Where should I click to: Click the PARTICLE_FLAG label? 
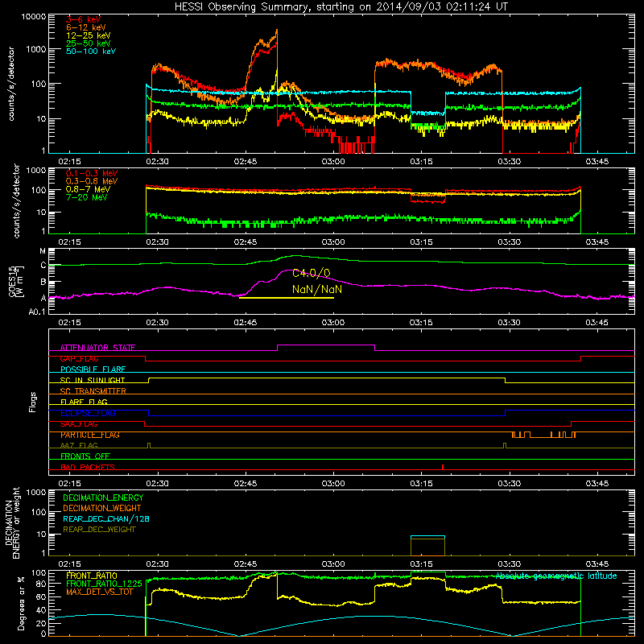[x=90, y=435]
